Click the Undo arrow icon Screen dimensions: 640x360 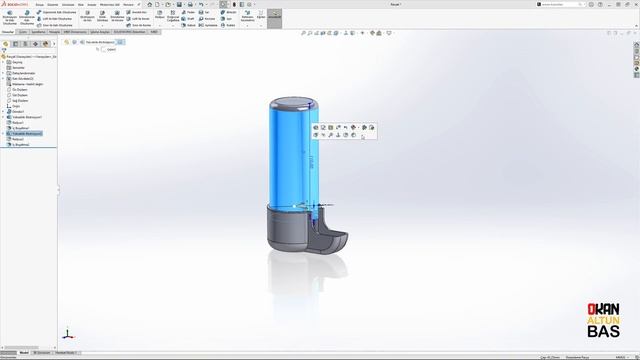[201, 4]
